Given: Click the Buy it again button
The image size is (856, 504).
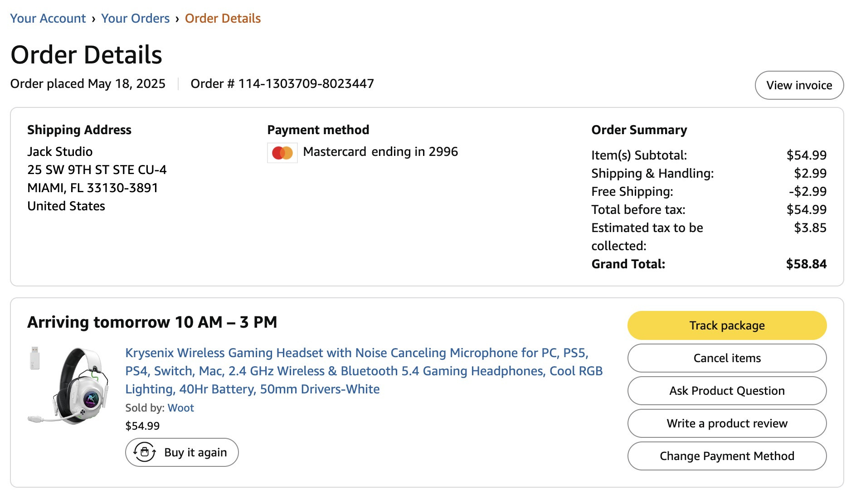Looking at the screenshot, I should pos(182,452).
